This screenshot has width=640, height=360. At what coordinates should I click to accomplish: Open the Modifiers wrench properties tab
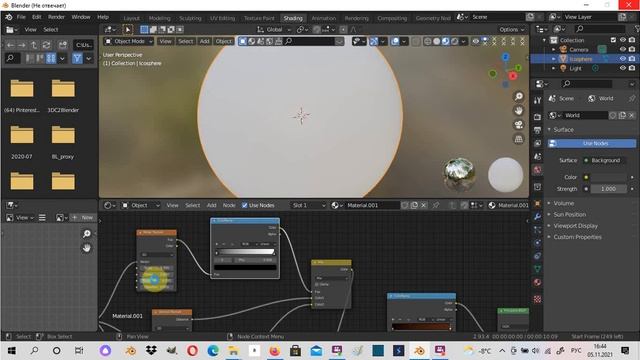[x=537, y=216]
